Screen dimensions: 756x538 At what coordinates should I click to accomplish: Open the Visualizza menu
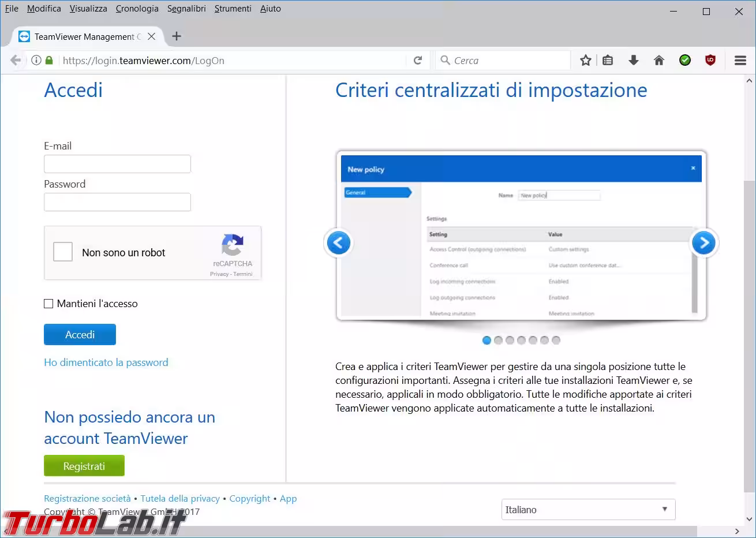pyautogui.click(x=88, y=9)
